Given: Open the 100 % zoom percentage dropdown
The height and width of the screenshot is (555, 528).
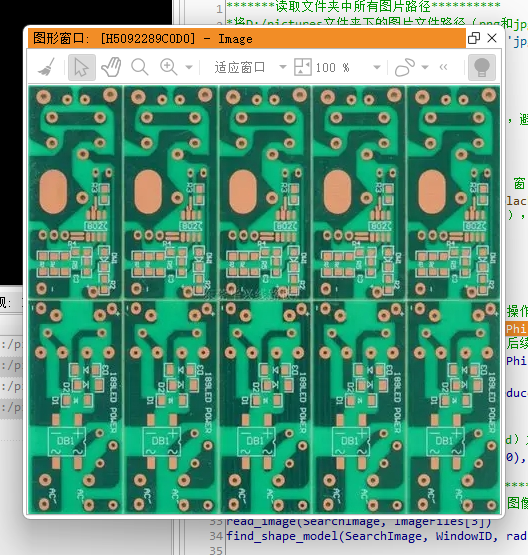Looking at the screenshot, I should point(377,67).
